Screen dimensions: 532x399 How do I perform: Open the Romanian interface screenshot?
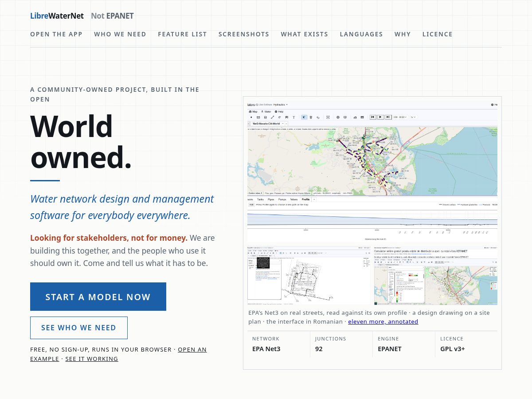tap(436, 276)
